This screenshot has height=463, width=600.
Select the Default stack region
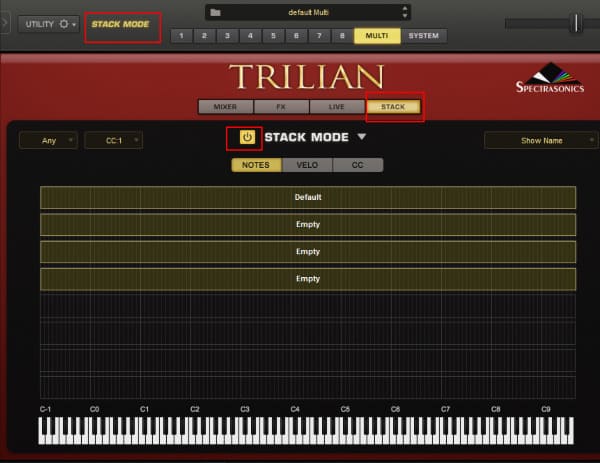308,197
